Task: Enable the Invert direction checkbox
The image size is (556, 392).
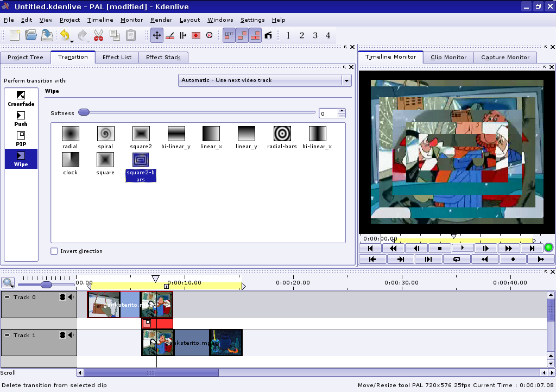Action: coord(54,251)
